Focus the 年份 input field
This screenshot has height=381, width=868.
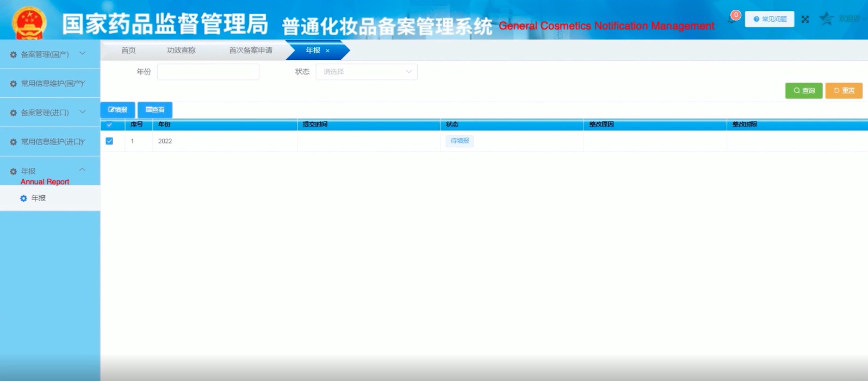click(208, 72)
